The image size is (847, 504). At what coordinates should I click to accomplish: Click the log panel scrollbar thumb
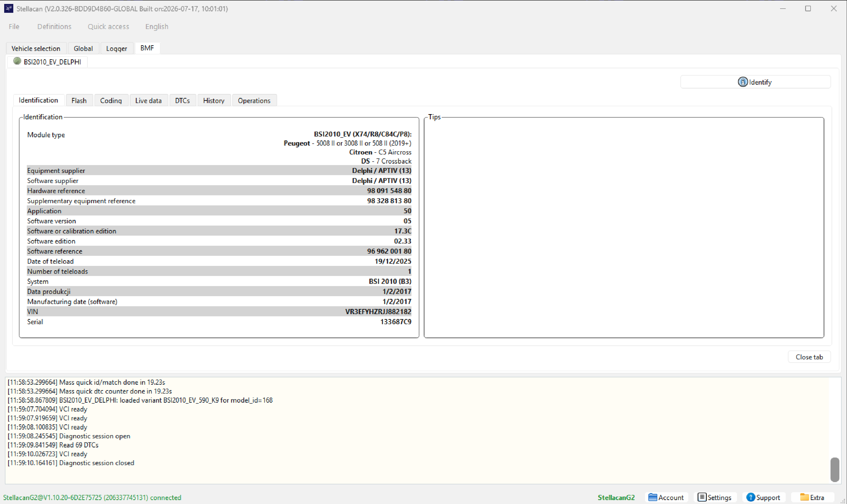835,470
